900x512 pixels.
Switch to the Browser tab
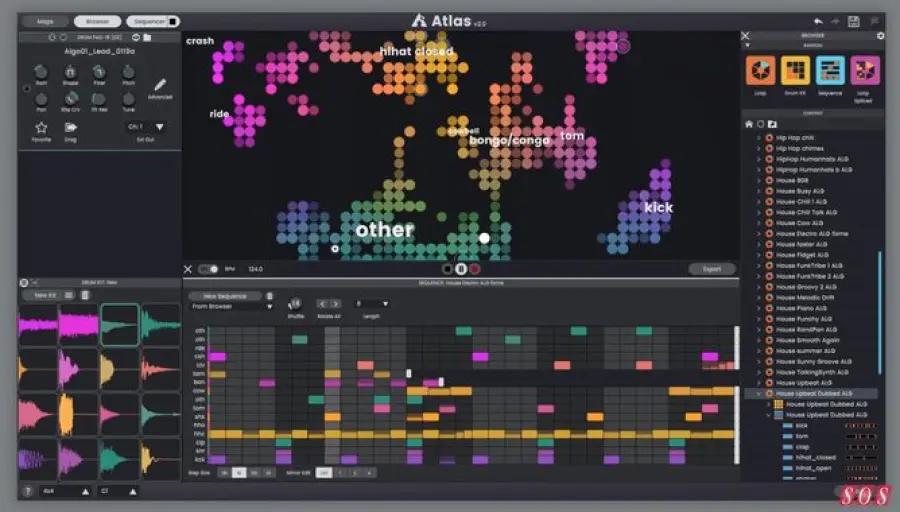click(x=97, y=21)
